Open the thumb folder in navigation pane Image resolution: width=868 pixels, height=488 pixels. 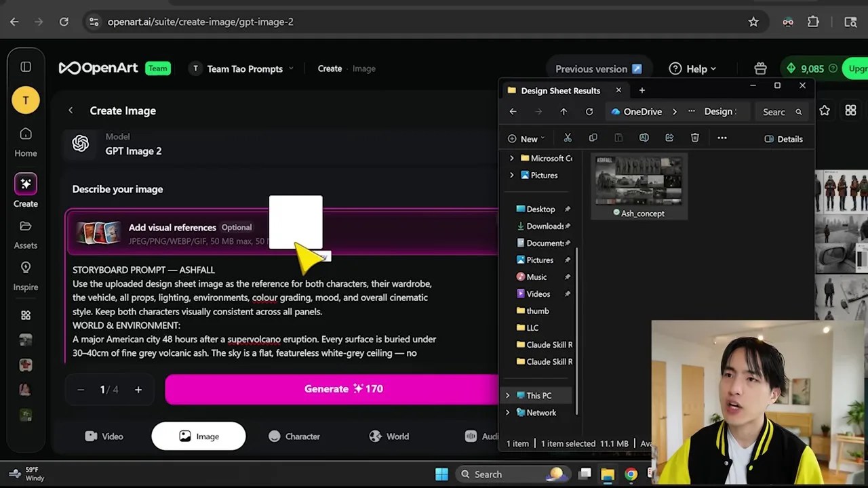point(533,311)
